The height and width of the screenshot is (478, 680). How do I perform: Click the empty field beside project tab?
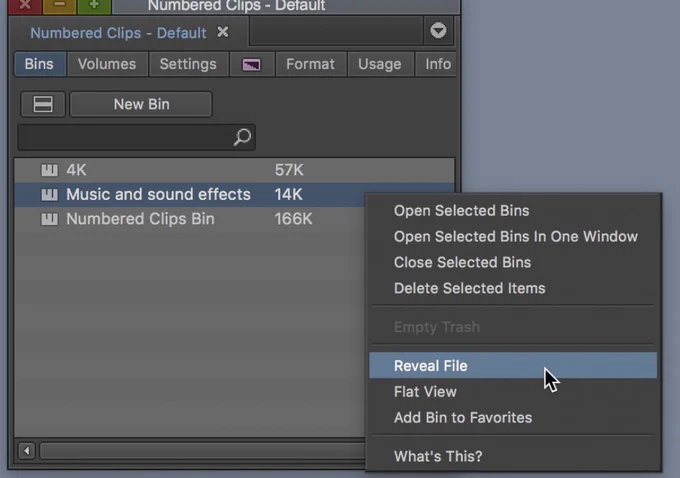click(x=336, y=31)
